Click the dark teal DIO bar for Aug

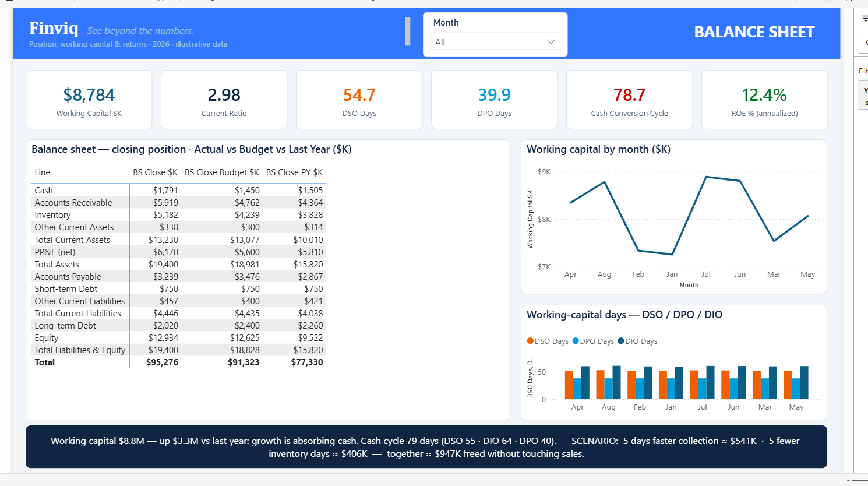(x=616, y=382)
